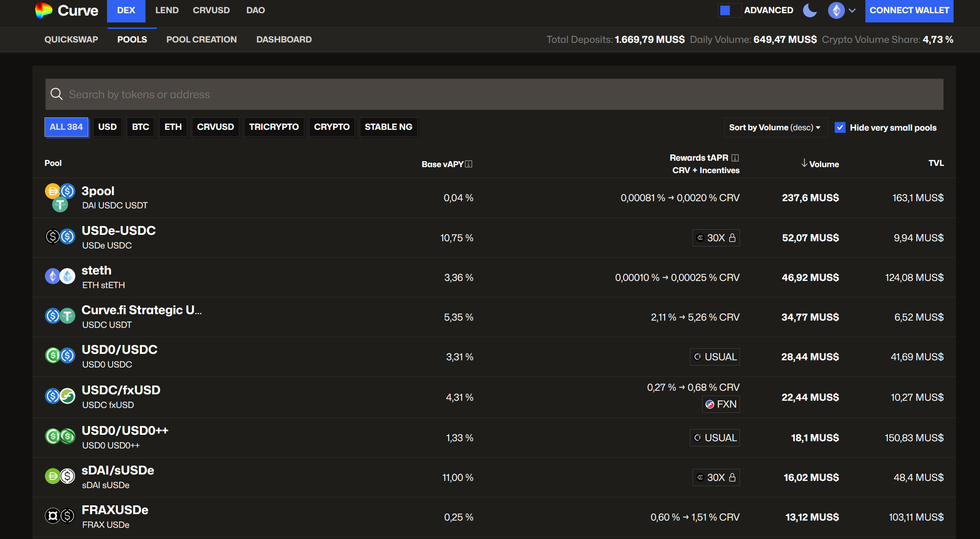The image size is (980, 539).
Task: Click the search magnifier icon
Action: click(57, 94)
